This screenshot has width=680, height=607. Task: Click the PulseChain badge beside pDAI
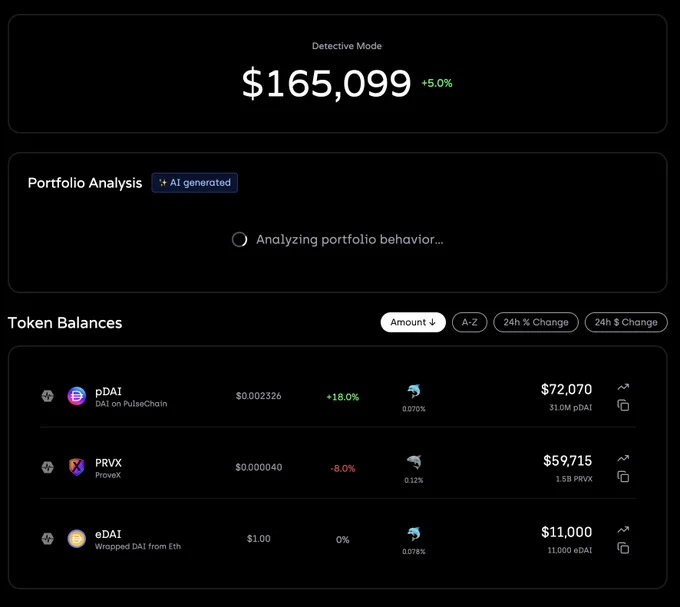[x=47, y=396]
